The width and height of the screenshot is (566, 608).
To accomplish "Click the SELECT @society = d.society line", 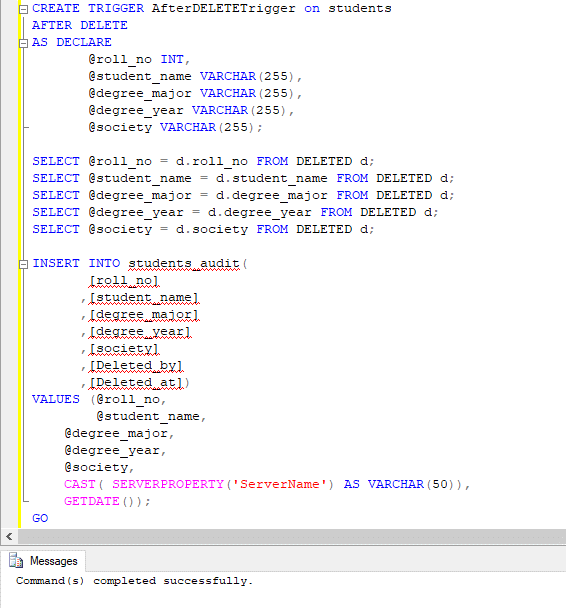I will point(203,230).
